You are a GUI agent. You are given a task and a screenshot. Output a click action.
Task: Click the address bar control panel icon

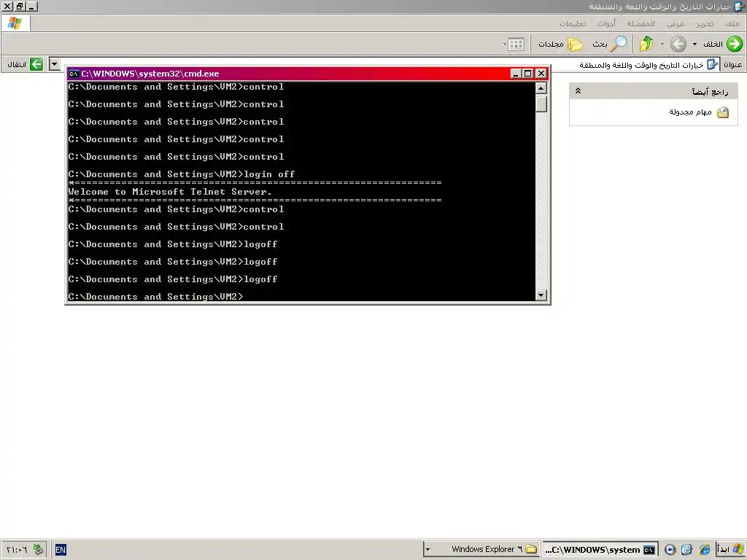click(x=712, y=64)
